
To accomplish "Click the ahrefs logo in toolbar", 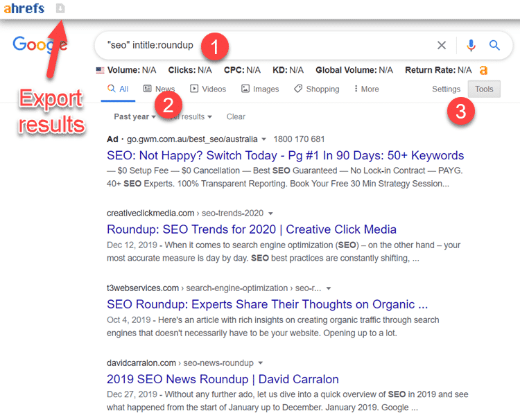I will 24,8.
